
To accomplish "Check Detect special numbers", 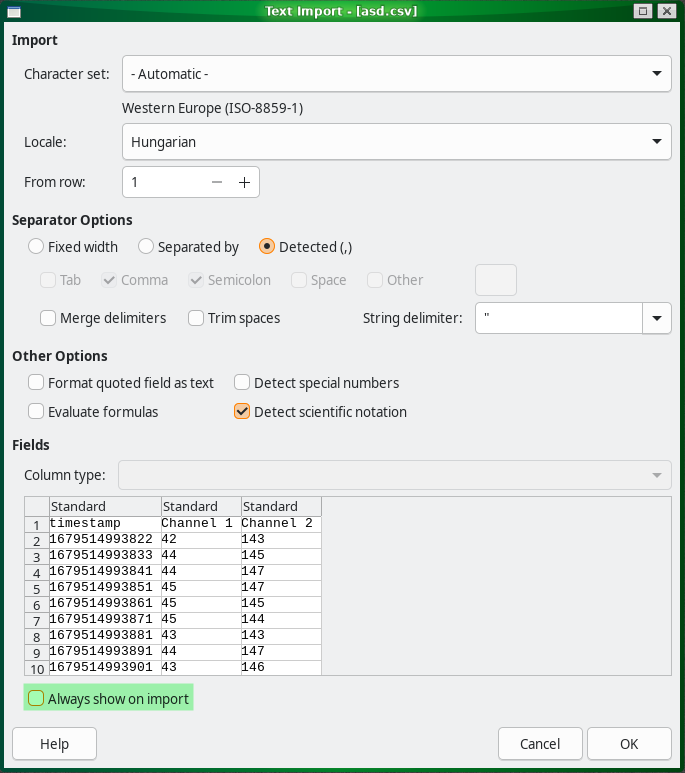I will coord(242,382).
